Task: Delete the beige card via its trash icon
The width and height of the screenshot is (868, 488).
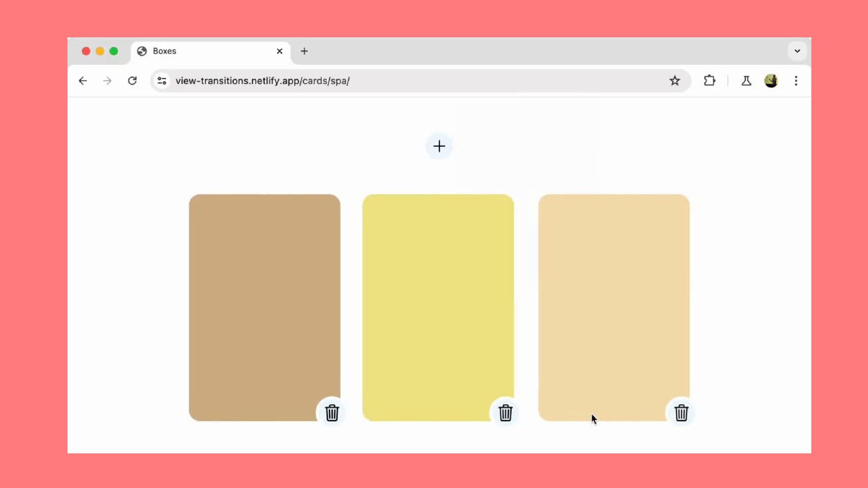Action: click(681, 413)
